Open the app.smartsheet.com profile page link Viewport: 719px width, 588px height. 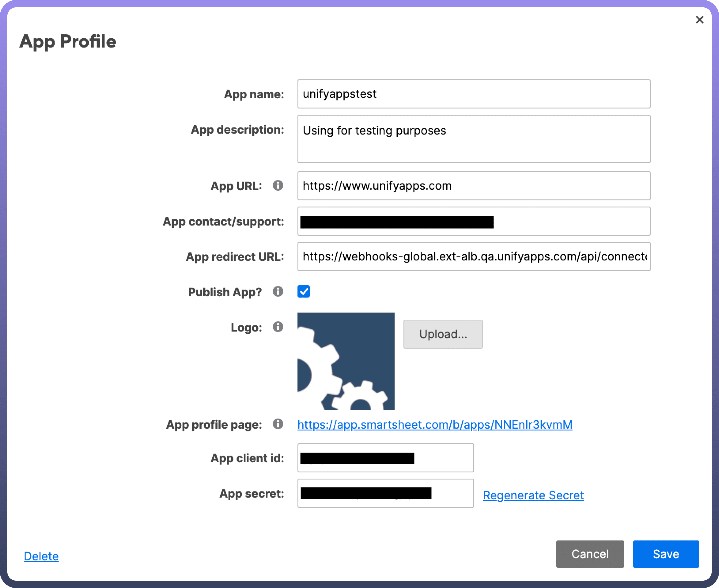point(435,425)
